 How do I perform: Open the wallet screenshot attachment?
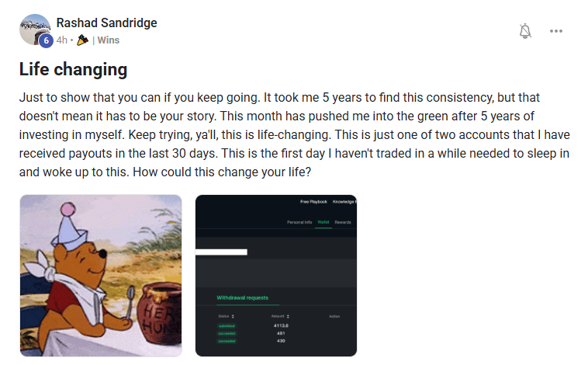point(276,276)
